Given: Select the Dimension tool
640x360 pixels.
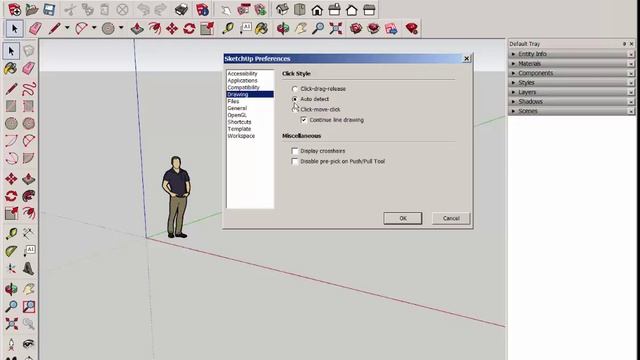Looking at the screenshot, I should (x=29, y=233).
